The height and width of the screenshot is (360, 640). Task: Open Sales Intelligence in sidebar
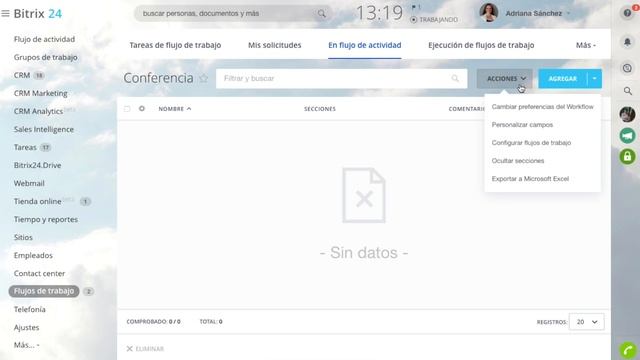(44, 129)
